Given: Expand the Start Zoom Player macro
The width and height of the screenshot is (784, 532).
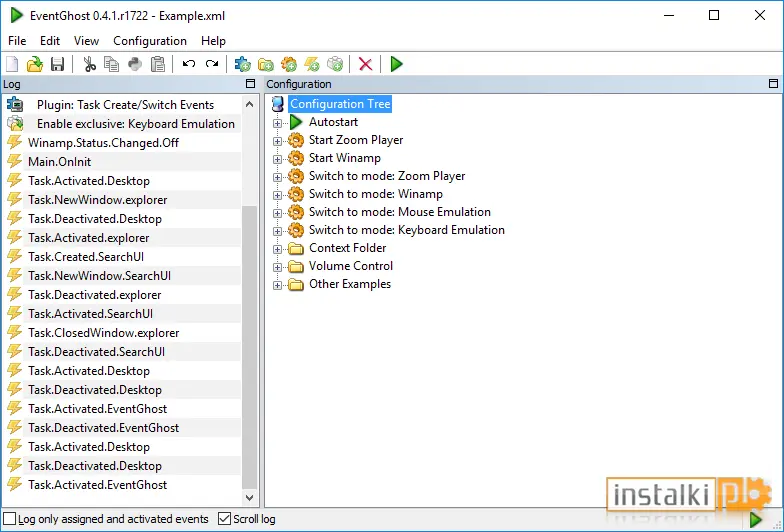Looking at the screenshot, I should tap(277, 140).
